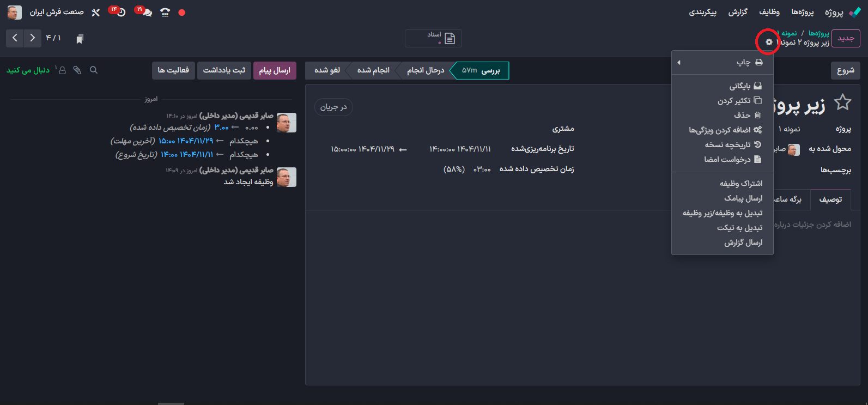
Task: Click the gear actions icon beside the breadcrumb
Action: point(769,42)
